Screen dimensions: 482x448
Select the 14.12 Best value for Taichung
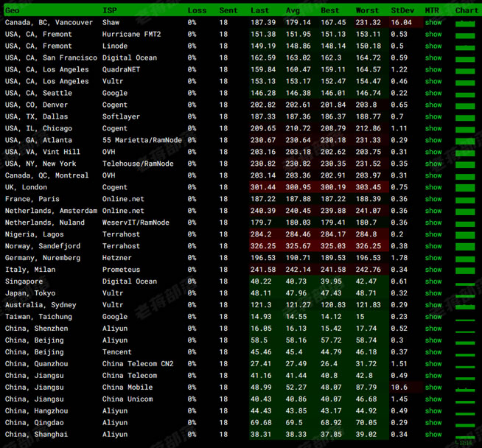[331, 317]
